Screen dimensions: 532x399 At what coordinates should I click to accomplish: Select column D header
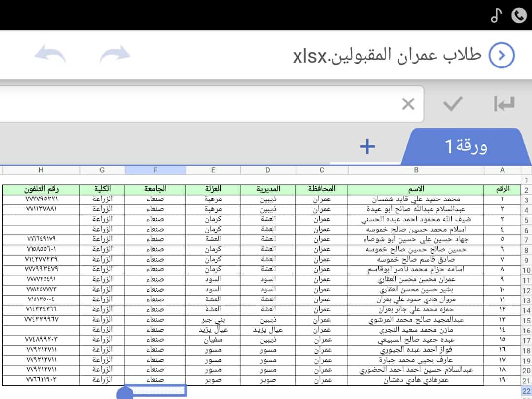click(x=267, y=170)
